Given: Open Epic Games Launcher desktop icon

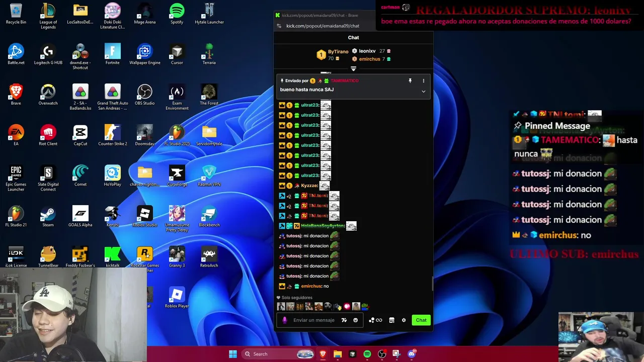Looking at the screenshot, I should click(x=16, y=178).
